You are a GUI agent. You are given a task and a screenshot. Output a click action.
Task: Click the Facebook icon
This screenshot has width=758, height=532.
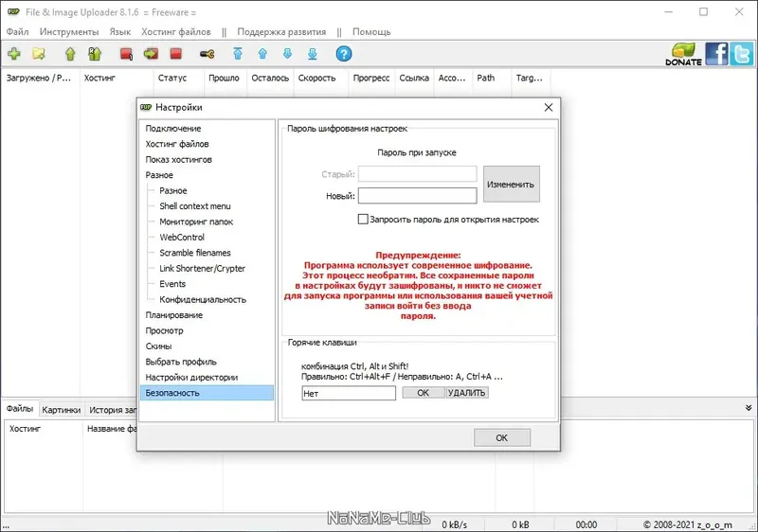(x=716, y=54)
